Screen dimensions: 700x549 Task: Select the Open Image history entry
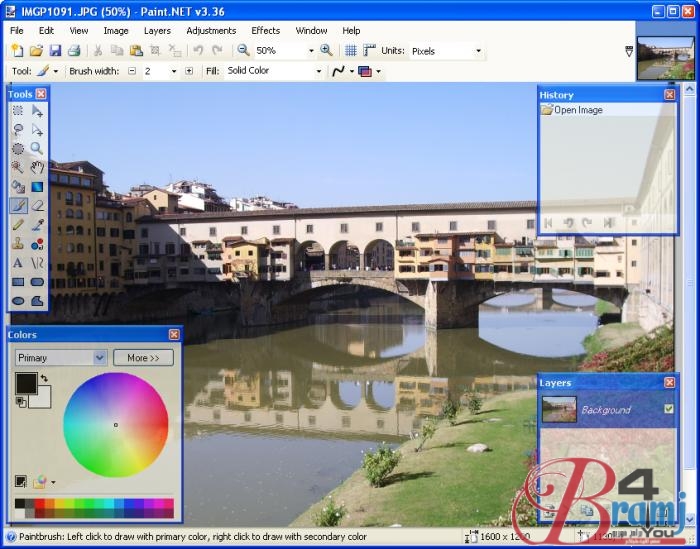[607, 110]
